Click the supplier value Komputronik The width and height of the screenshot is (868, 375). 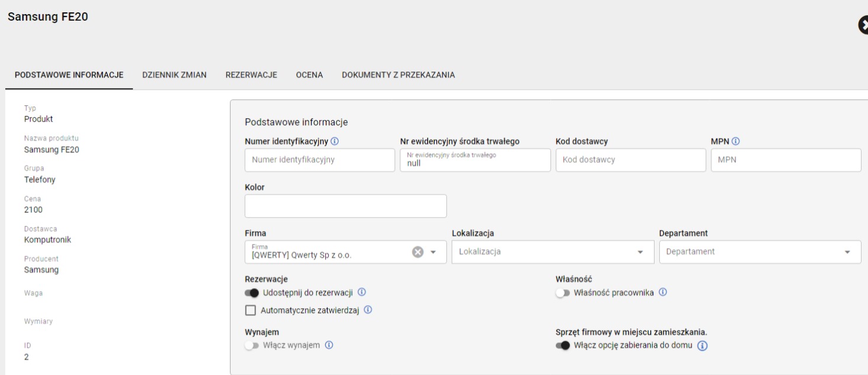[x=47, y=240]
